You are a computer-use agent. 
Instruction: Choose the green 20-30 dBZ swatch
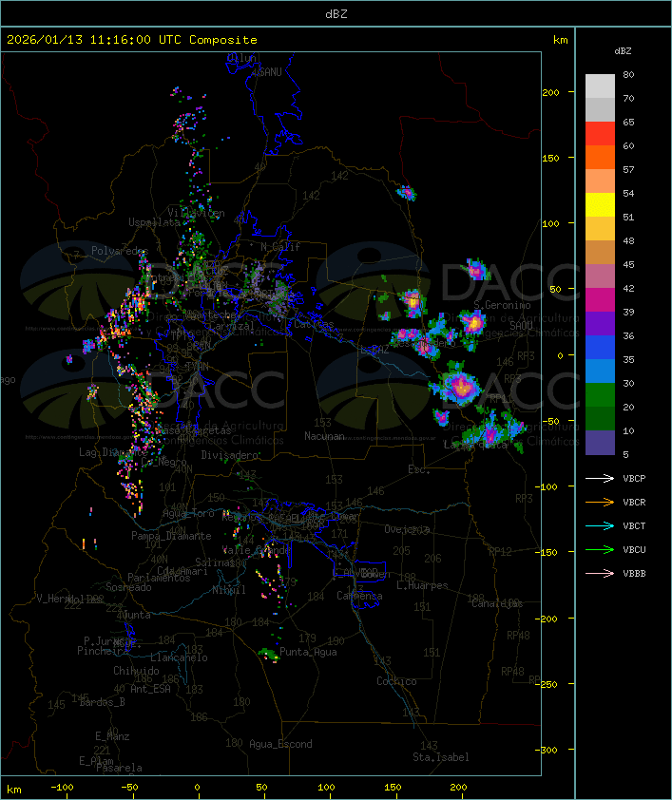pyautogui.click(x=600, y=395)
